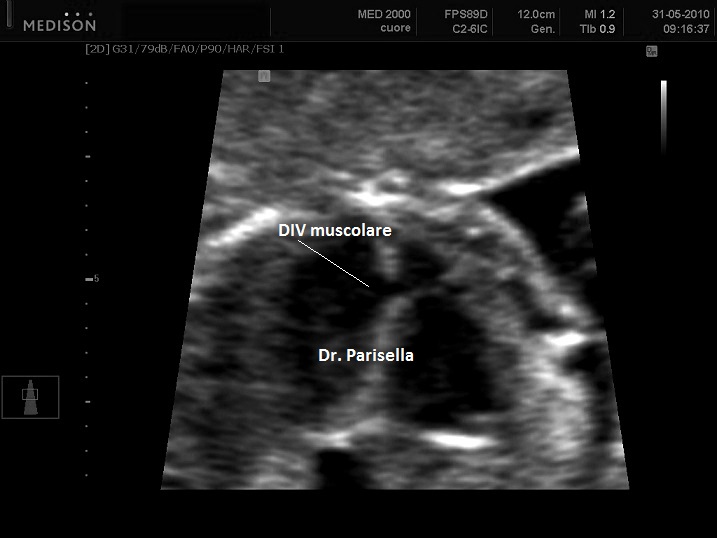Click the 'MED 2000' header field
The height and width of the screenshot is (538, 717).
pos(382,15)
